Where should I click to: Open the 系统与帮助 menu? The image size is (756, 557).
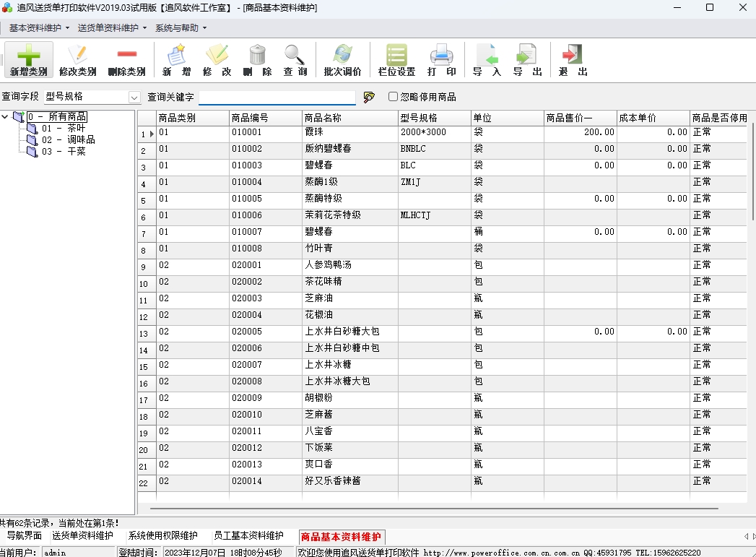point(181,28)
